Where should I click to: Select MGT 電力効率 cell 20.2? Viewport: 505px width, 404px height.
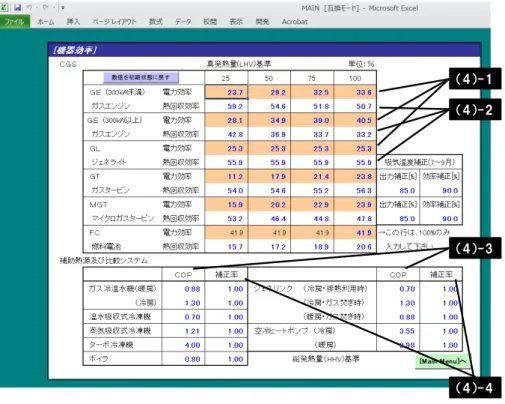(x=269, y=204)
